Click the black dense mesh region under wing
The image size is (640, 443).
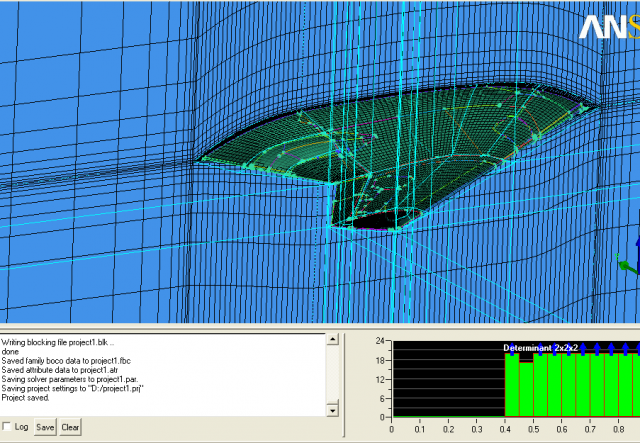tap(372, 221)
